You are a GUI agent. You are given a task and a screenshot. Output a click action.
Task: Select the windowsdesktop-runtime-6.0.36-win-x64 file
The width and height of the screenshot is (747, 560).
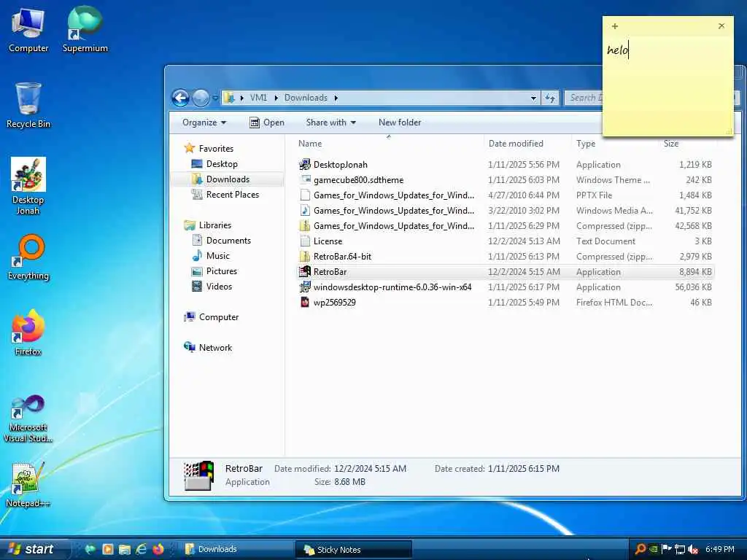click(505, 287)
